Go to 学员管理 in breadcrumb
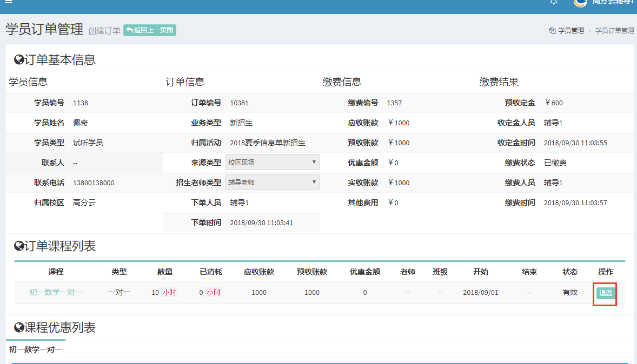637x364 pixels. [571, 31]
